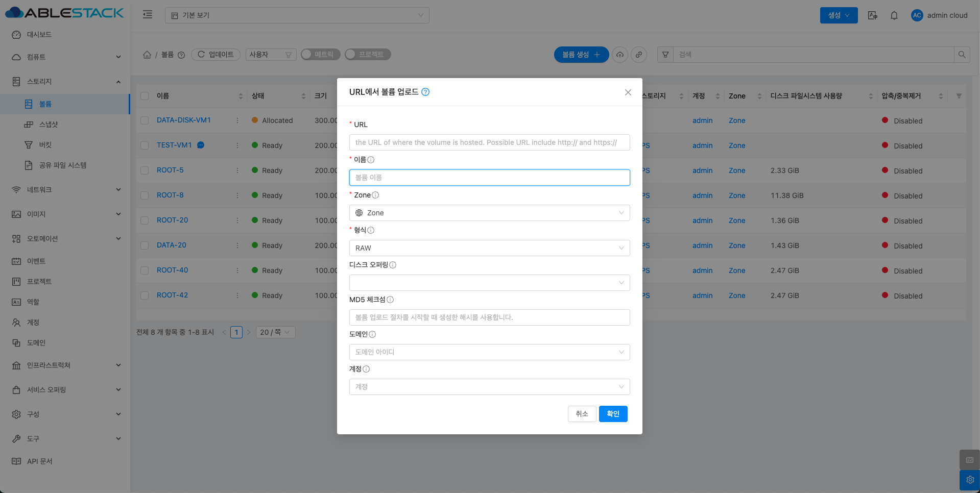The width and height of the screenshot is (980, 493).
Task: Check the box for DATA-DISK-VM1 row
Action: [x=145, y=120]
